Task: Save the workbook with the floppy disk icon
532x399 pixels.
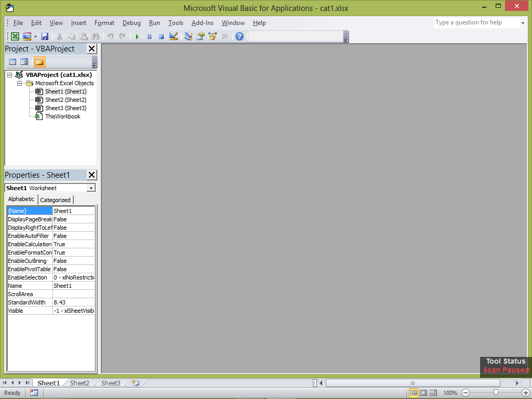Action: (x=45, y=36)
